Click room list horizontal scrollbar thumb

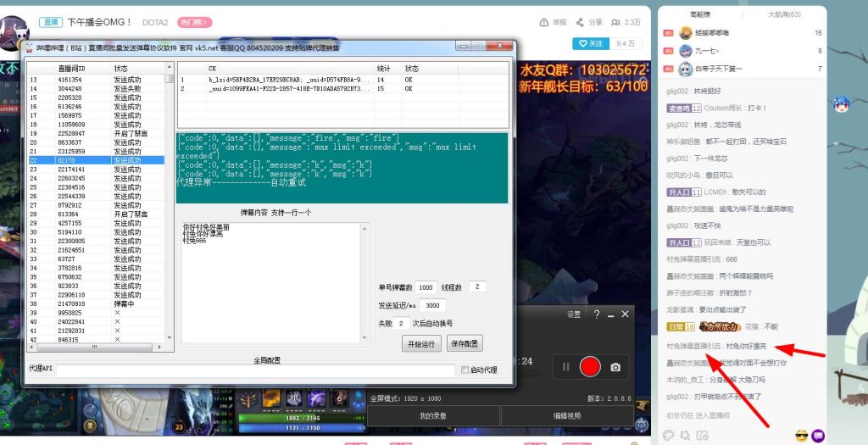94,347
